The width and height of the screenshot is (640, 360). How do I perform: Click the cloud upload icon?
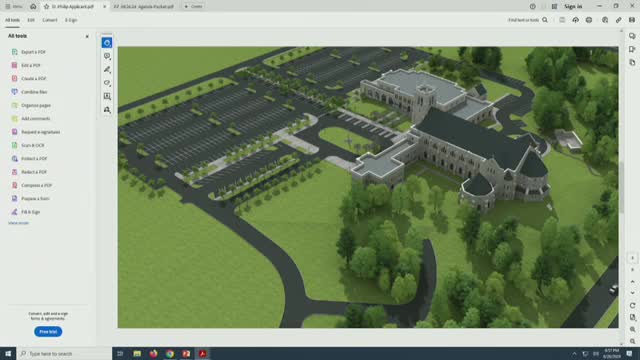click(576, 20)
